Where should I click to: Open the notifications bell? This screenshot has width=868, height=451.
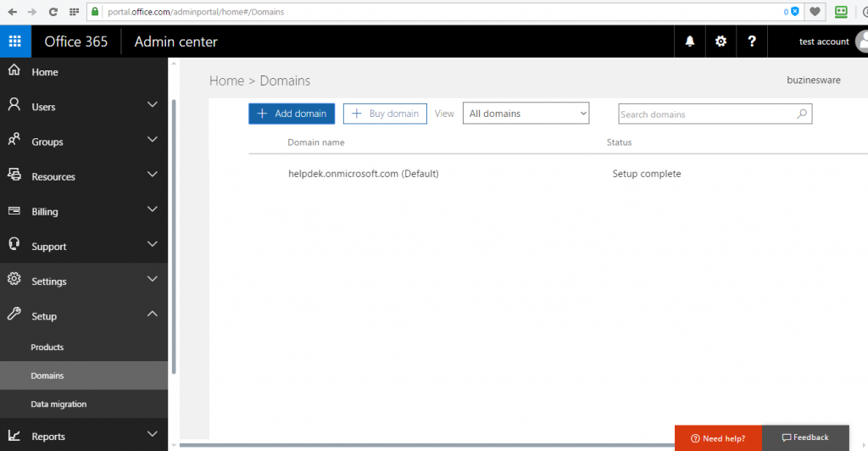690,42
